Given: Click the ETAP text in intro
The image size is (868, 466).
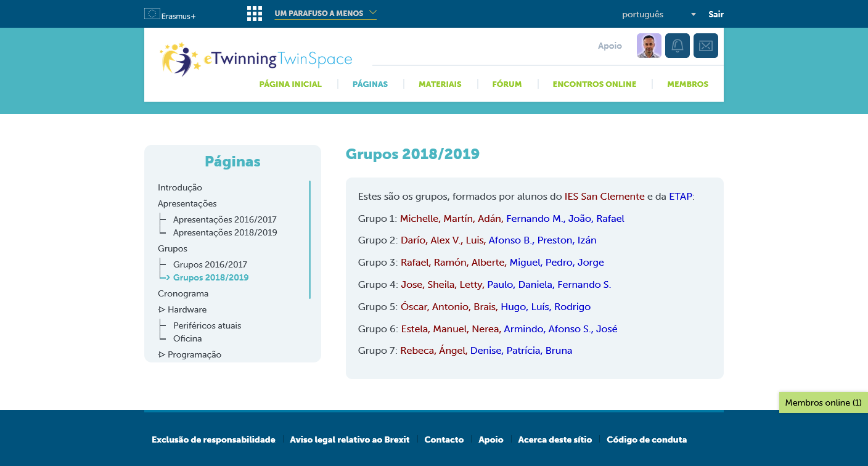Looking at the screenshot, I should 681,197.
